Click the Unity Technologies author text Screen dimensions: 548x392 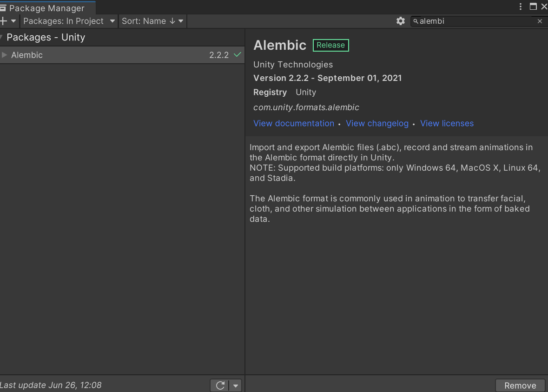293,65
